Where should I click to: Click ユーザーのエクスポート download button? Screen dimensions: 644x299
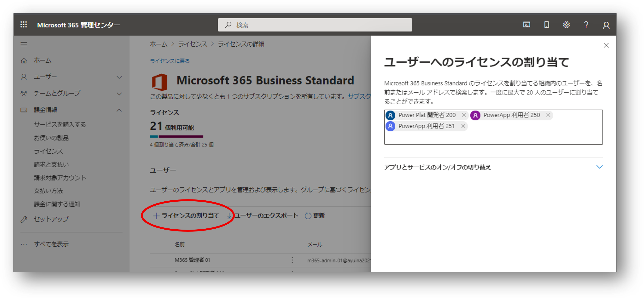coord(262,215)
